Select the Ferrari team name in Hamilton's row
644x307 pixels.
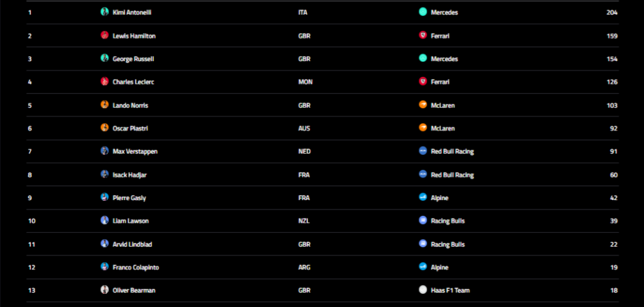click(x=440, y=36)
